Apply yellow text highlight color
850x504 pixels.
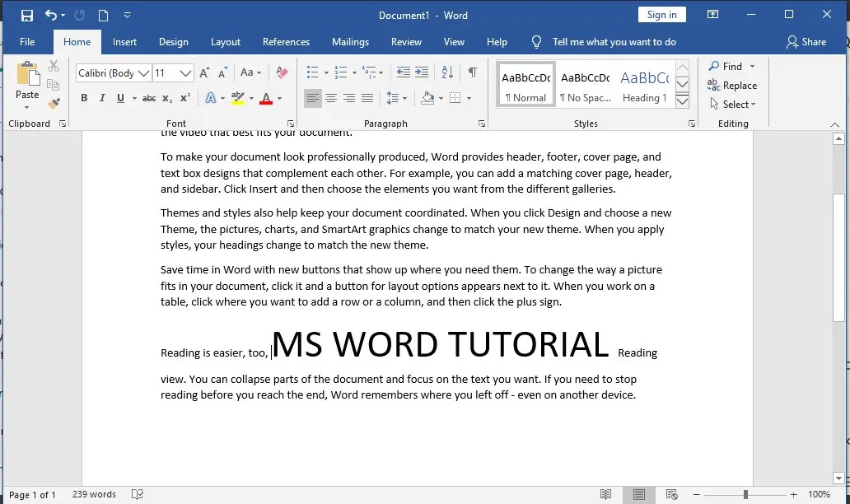coord(237,98)
